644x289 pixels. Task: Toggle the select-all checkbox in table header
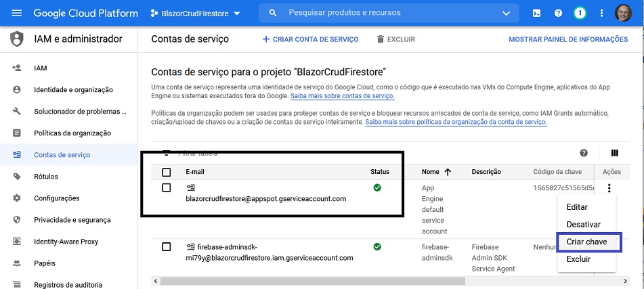(167, 172)
